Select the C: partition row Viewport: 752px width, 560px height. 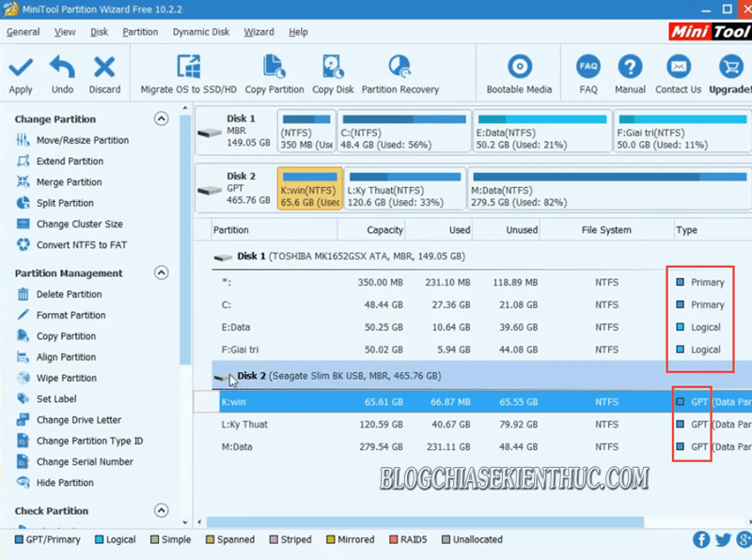pyautogui.click(x=481, y=305)
